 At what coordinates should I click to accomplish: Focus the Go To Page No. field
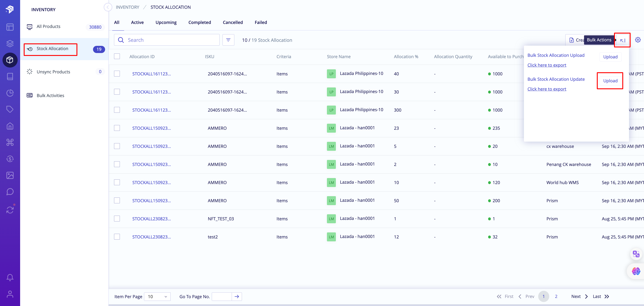(222, 297)
